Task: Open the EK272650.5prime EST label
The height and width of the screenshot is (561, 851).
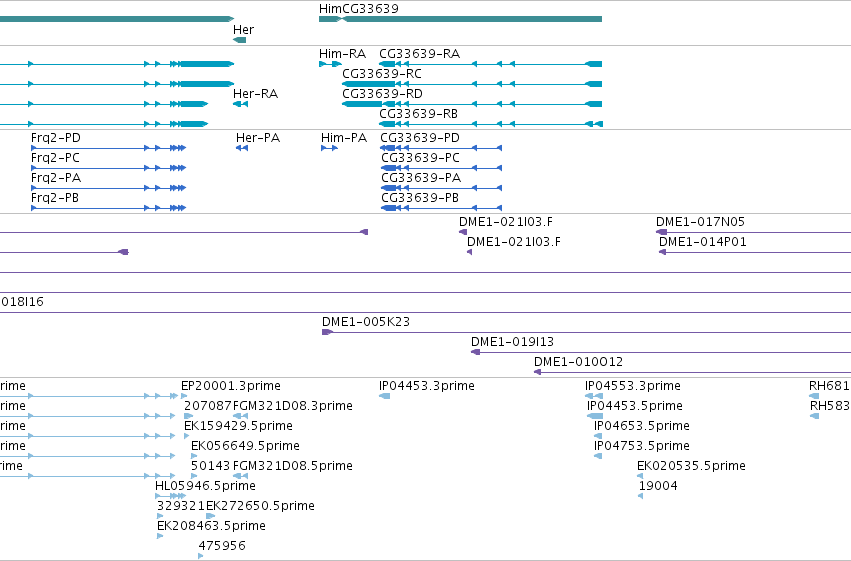Action: point(260,506)
